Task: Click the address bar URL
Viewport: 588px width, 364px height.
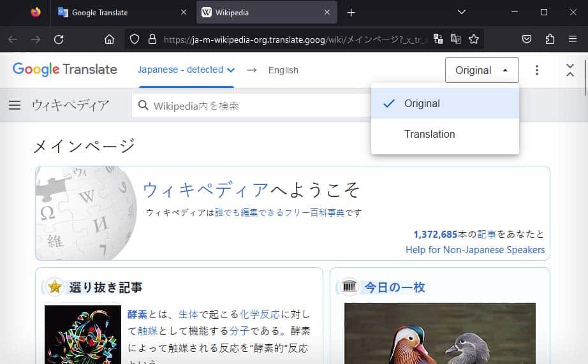Action: (x=295, y=40)
